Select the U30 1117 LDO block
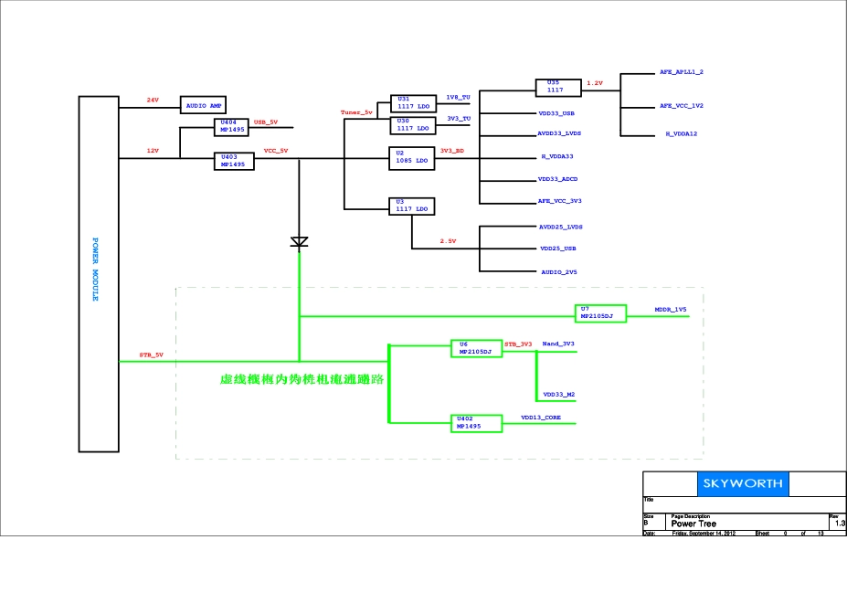This screenshot has height=614, width=868. [x=413, y=126]
